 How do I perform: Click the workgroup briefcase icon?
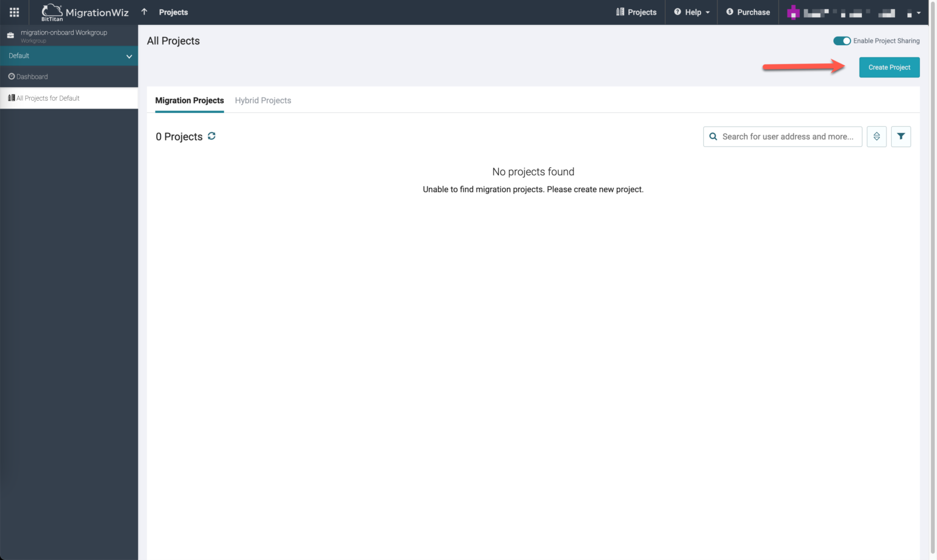(10, 35)
